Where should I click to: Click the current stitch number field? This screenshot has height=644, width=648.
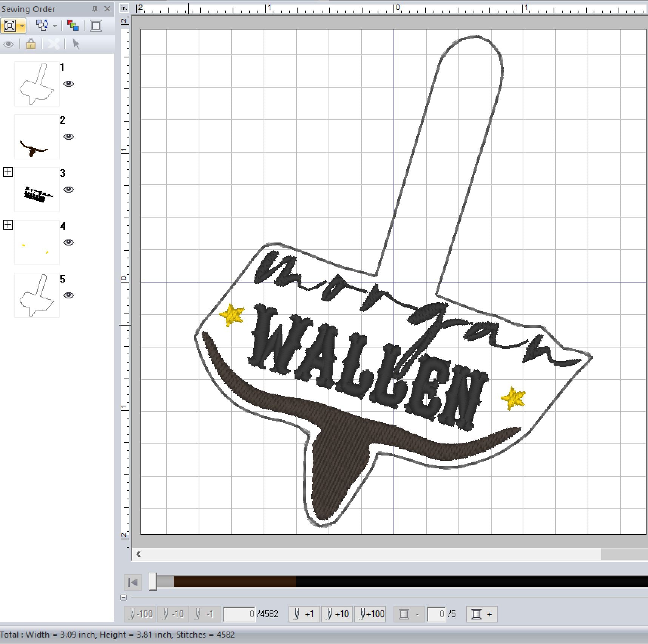pyautogui.click(x=239, y=614)
